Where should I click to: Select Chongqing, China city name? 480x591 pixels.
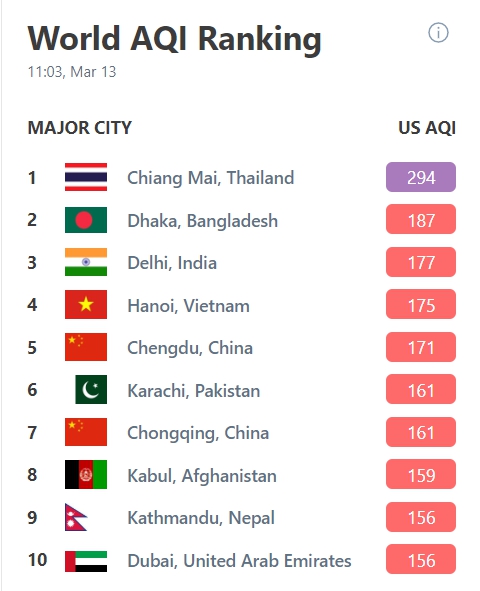pyautogui.click(x=198, y=433)
